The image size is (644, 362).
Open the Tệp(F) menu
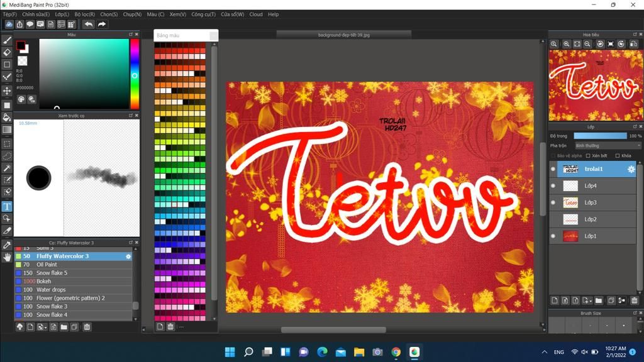[10, 14]
